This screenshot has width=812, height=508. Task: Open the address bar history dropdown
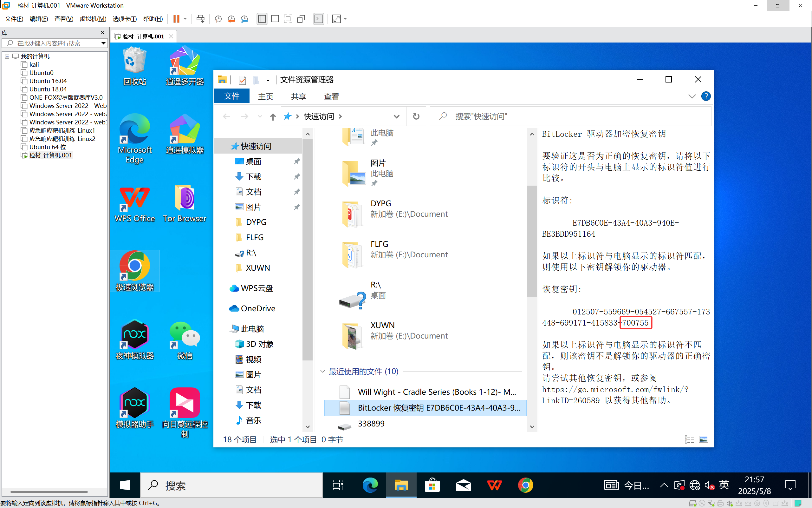tap(396, 116)
